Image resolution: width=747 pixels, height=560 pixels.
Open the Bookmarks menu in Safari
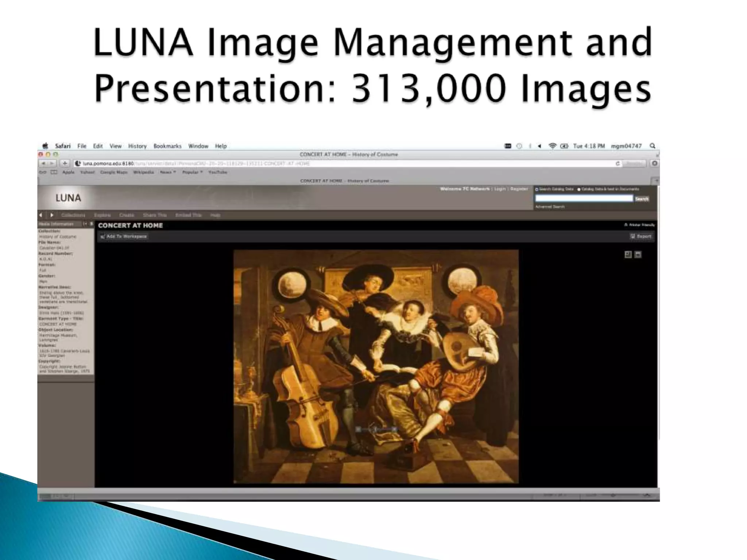[167, 146]
